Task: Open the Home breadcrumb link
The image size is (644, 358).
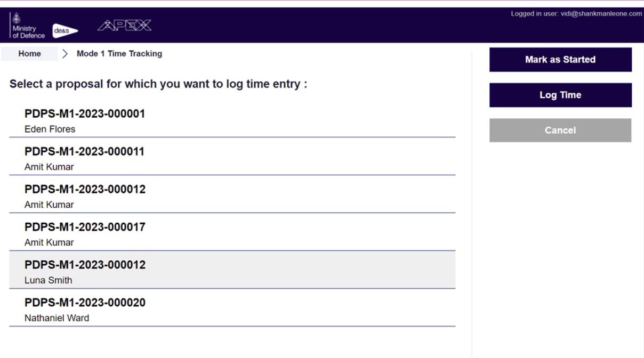Action: pos(29,53)
